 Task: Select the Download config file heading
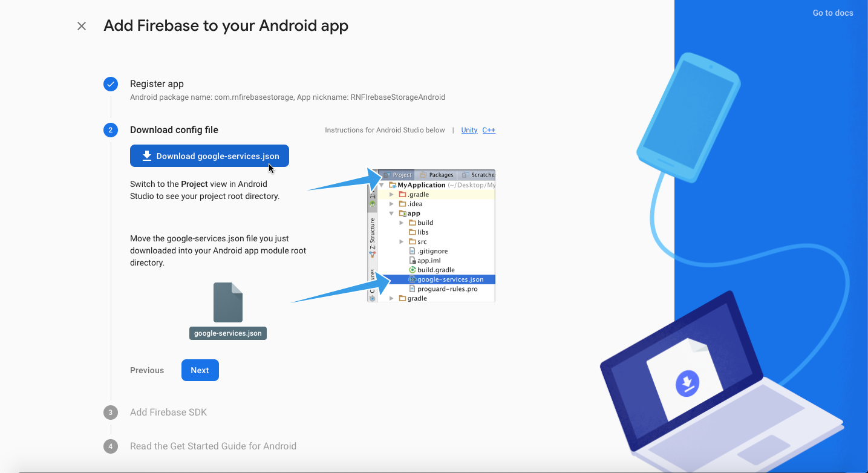click(x=174, y=130)
